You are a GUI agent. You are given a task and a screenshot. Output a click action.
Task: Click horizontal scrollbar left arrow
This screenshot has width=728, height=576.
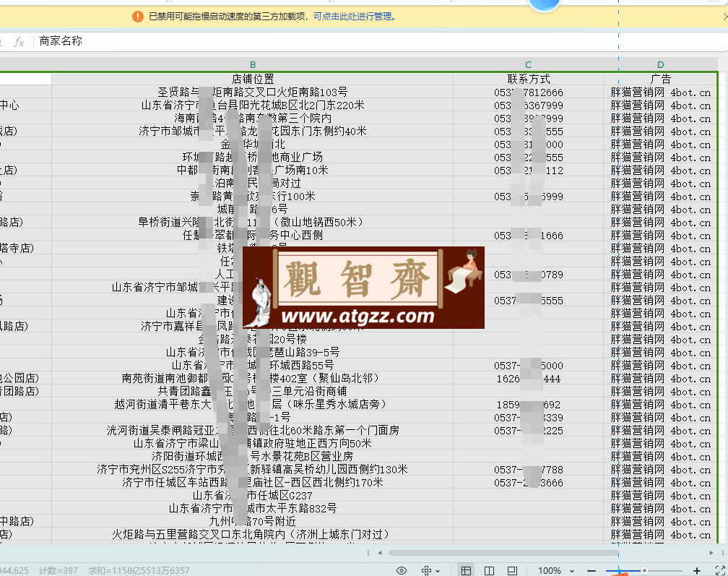click(x=380, y=553)
